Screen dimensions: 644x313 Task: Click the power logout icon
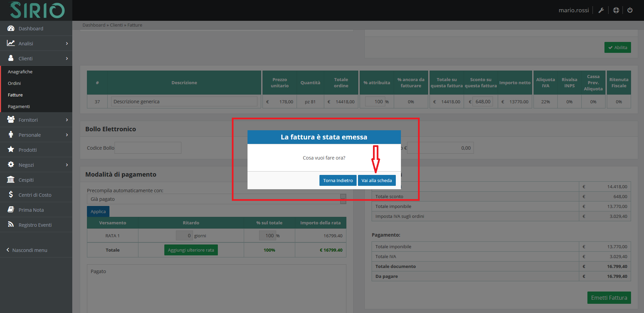(630, 10)
